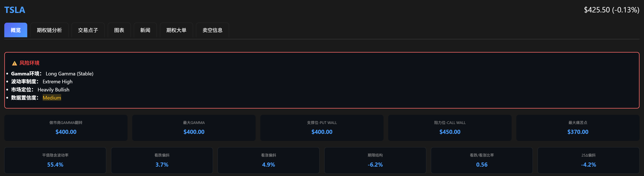Select the 支撑位-PUT WALL card
The width and height of the screenshot is (644, 176).
point(322,128)
